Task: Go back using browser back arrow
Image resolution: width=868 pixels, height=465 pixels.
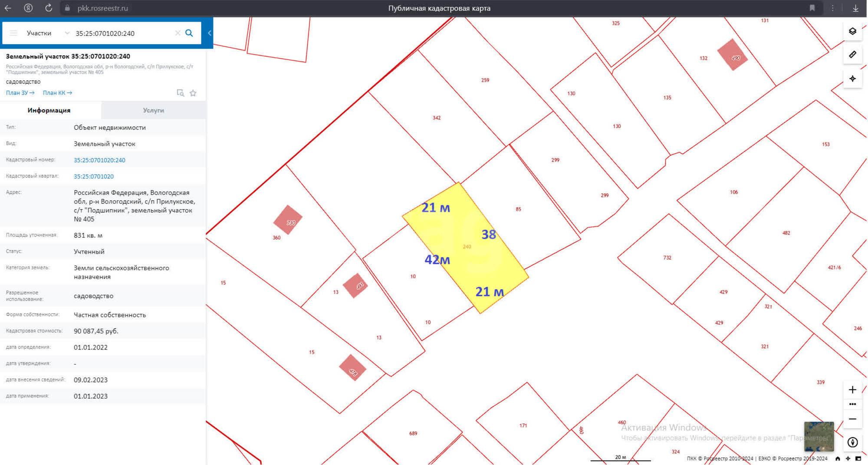Action: click(8, 8)
